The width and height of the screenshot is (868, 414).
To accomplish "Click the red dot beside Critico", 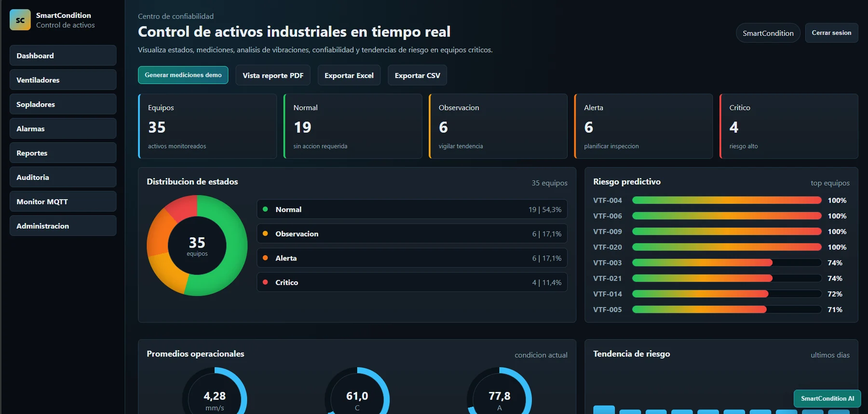I will click(x=265, y=282).
